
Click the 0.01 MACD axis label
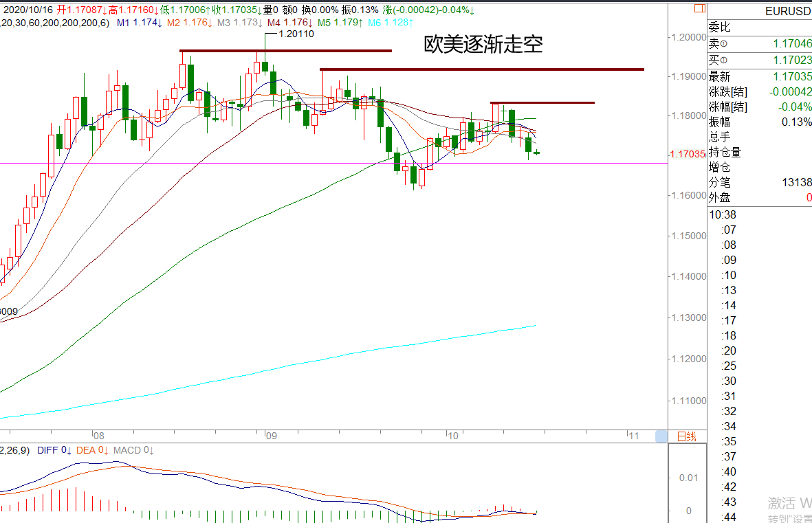pyautogui.click(x=689, y=478)
